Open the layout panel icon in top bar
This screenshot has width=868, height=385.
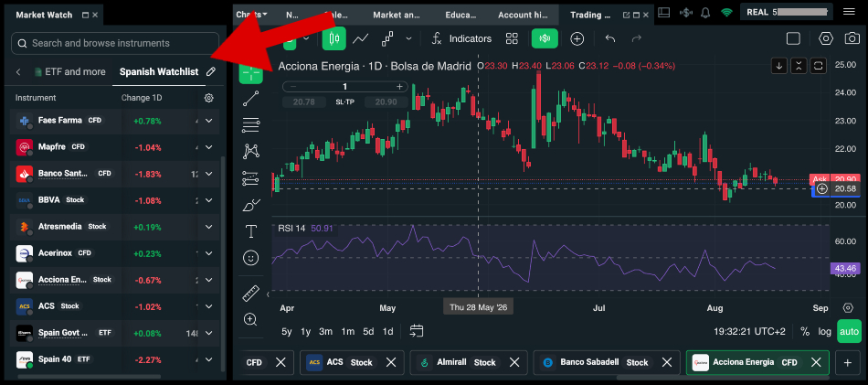click(664, 12)
